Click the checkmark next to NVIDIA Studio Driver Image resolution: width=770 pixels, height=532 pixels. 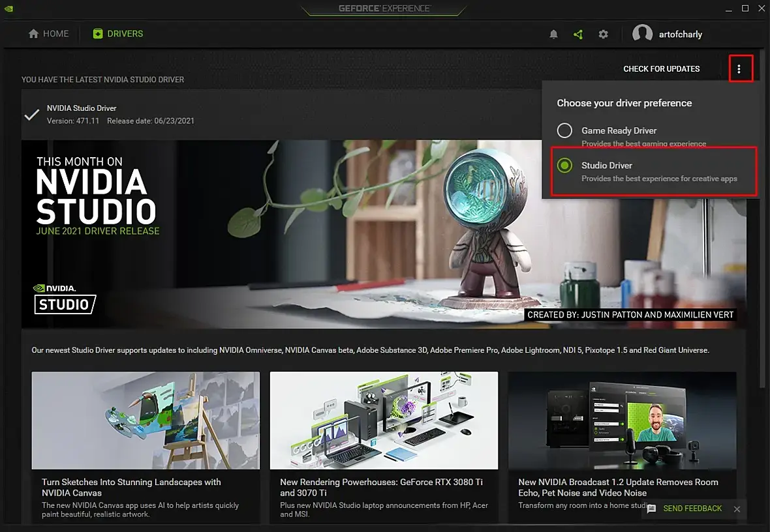[32, 115]
